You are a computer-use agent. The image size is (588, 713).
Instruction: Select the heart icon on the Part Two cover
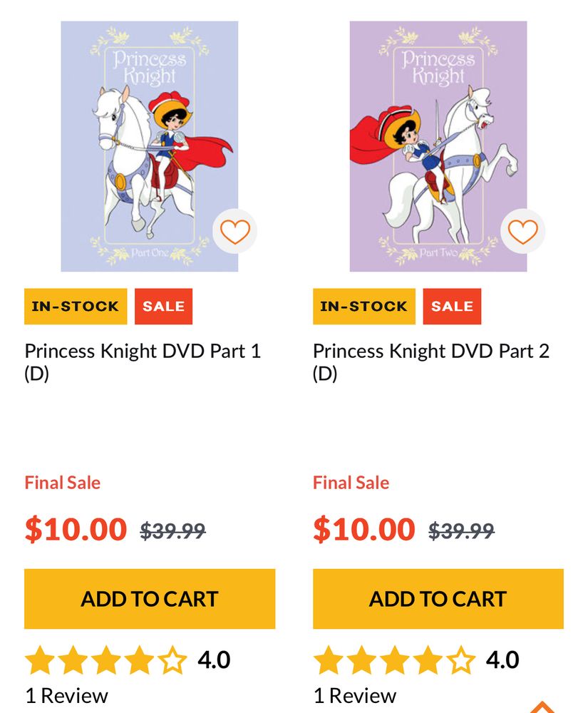[522, 232]
